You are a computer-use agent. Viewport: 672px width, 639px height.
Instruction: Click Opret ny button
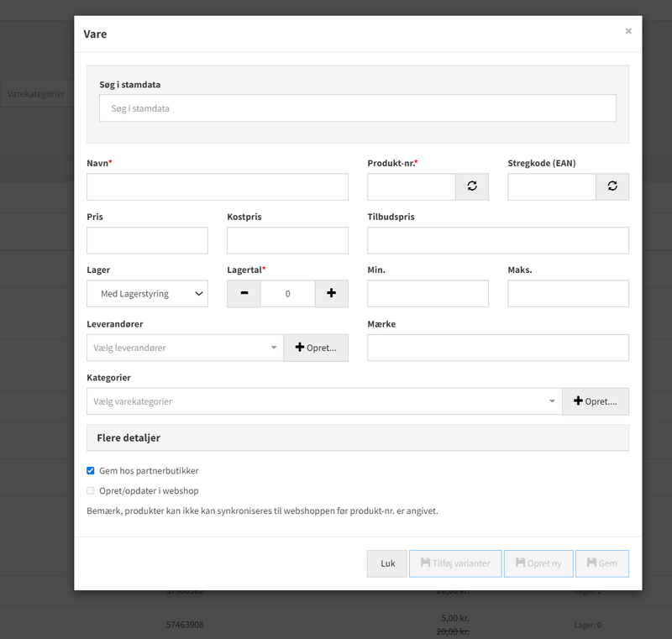(538, 563)
